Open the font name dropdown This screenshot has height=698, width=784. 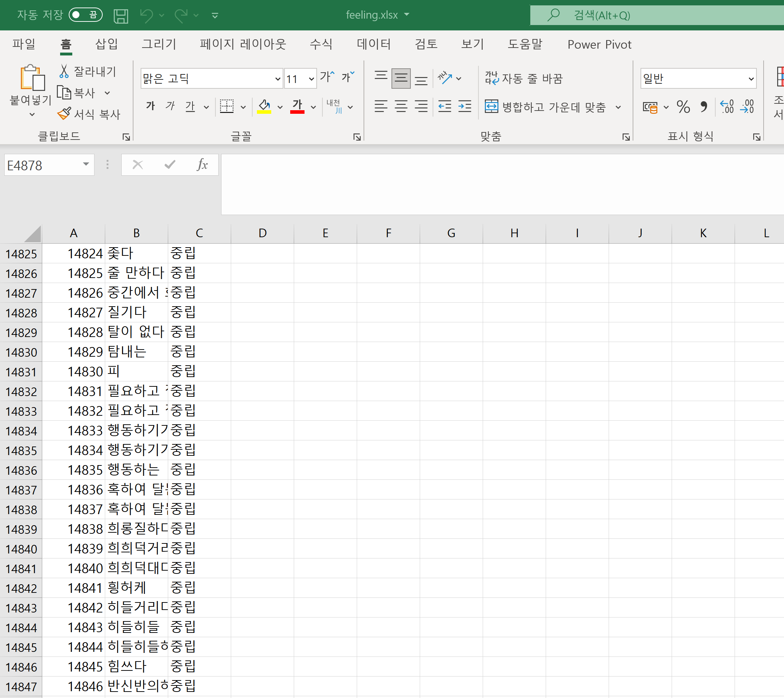(x=278, y=79)
